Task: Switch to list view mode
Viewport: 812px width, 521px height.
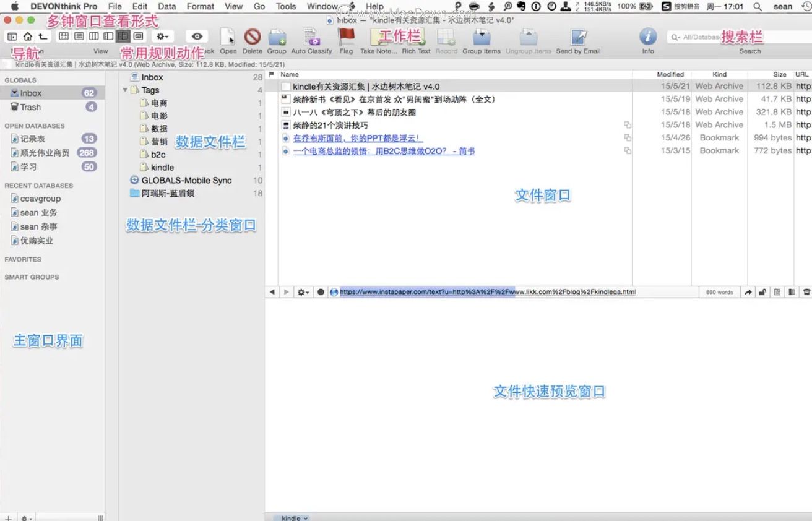Action: click(79, 37)
